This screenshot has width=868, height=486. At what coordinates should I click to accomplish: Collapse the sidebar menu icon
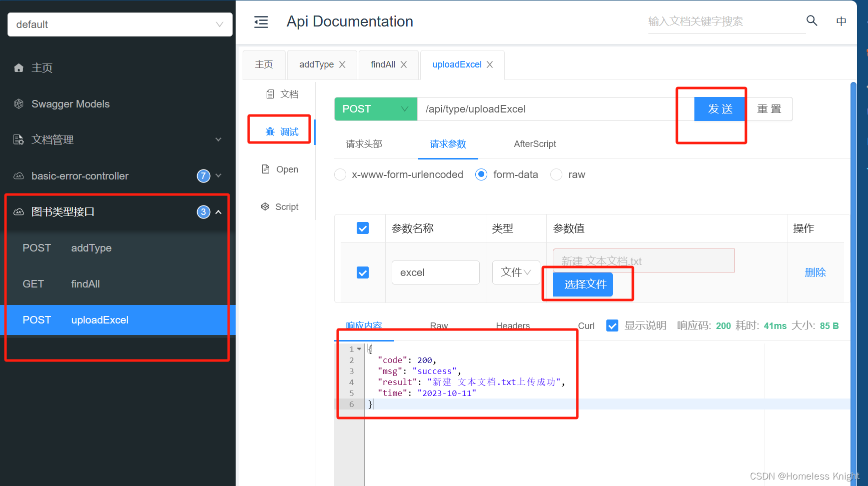point(261,22)
